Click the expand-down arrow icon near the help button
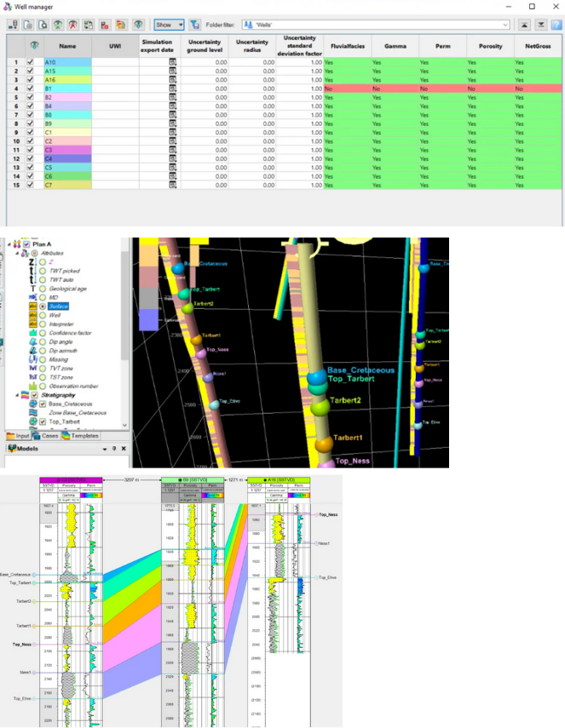 [541, 25]
